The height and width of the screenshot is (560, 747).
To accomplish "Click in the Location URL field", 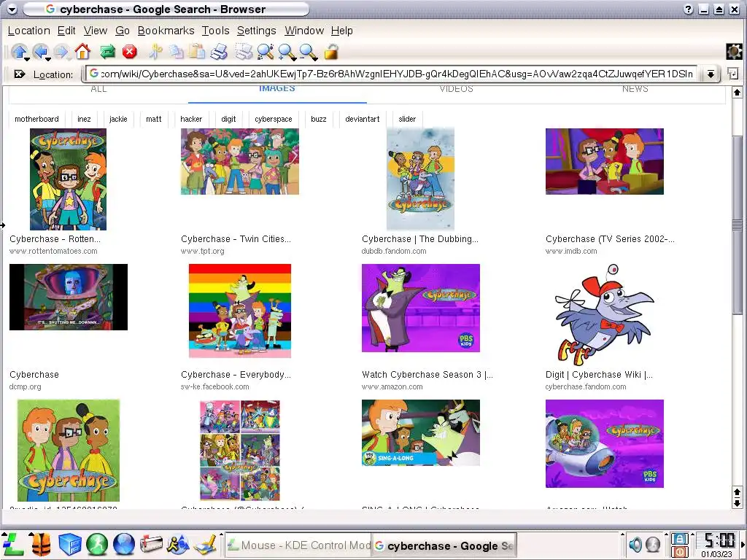I will click(391, 74).
